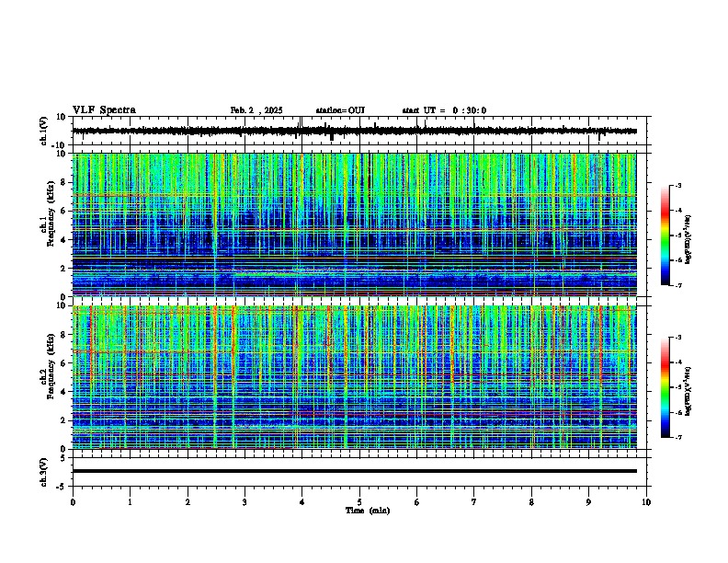Click the time axis tick label 3

click(x=245, y=502)
